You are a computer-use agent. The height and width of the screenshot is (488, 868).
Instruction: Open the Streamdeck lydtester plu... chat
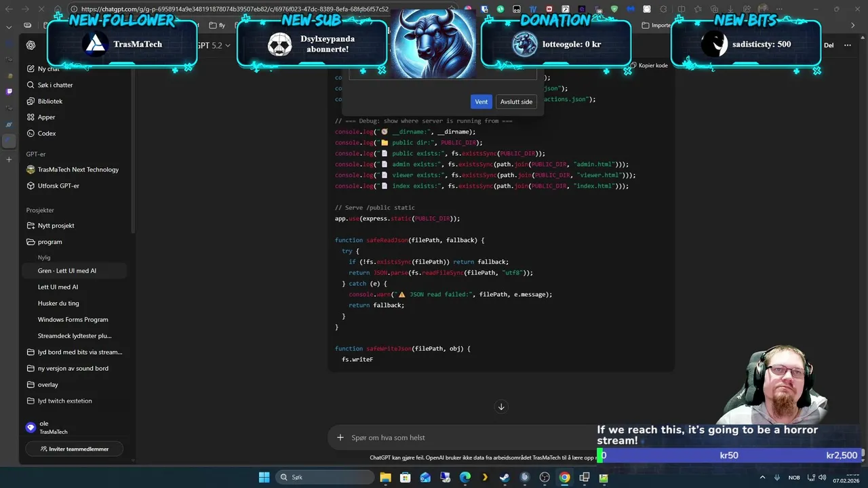(x=75, y=335)
